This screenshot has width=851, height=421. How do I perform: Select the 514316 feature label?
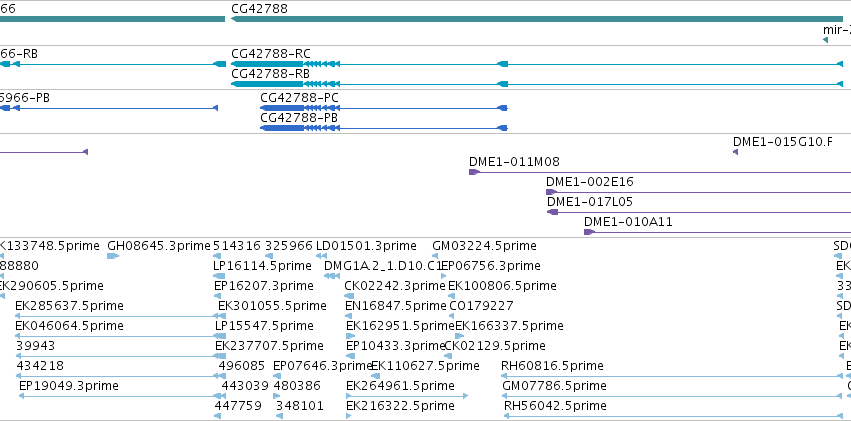237,246
